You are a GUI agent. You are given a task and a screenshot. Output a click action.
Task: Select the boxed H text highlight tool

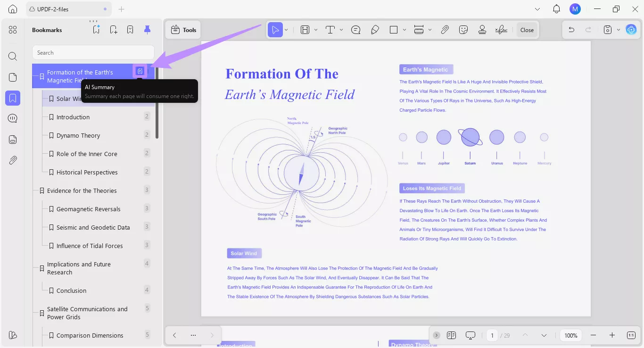(305, 30)
